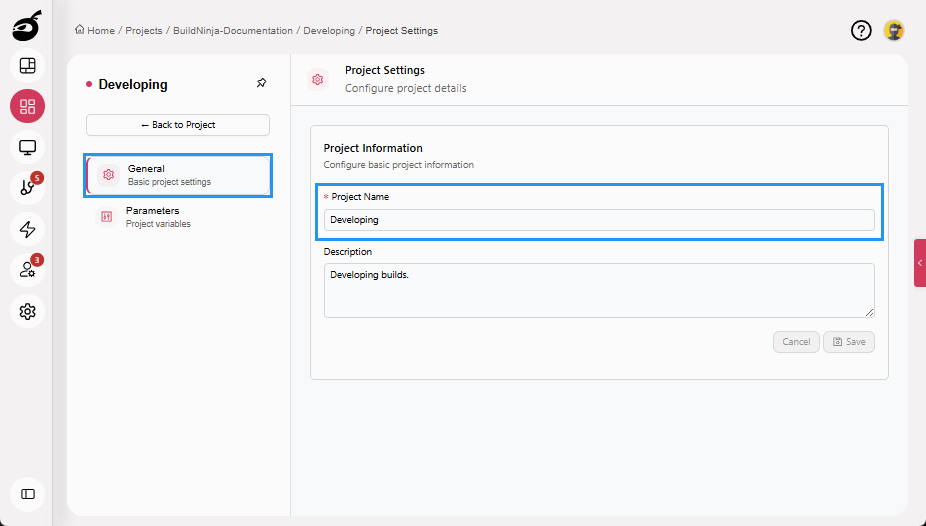Click the Save button
This screenshot has height=526, width=926.
tap(849, 342)
